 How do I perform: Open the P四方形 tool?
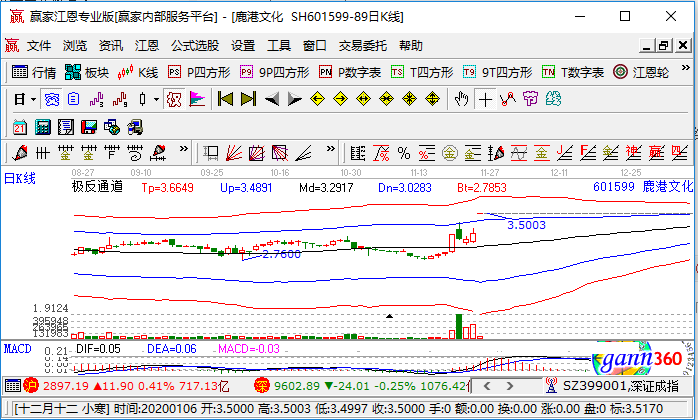coord(199,72)
